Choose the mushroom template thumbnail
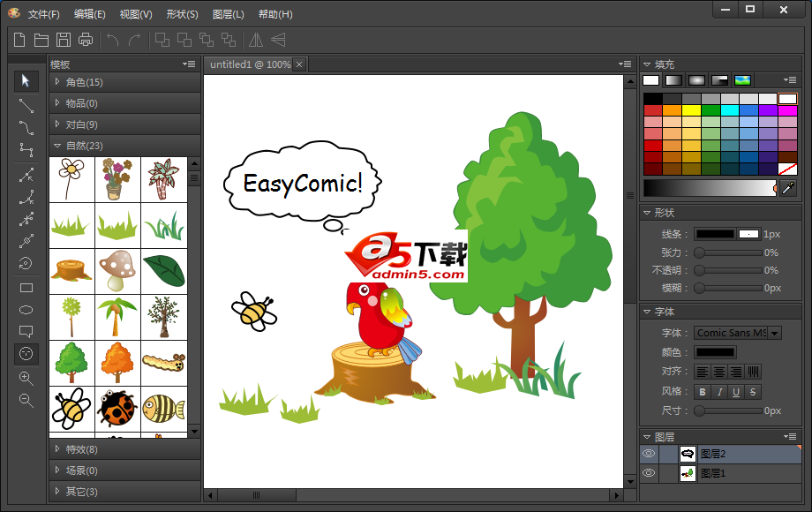The image size is (812, 512). [x=117, y=271]
